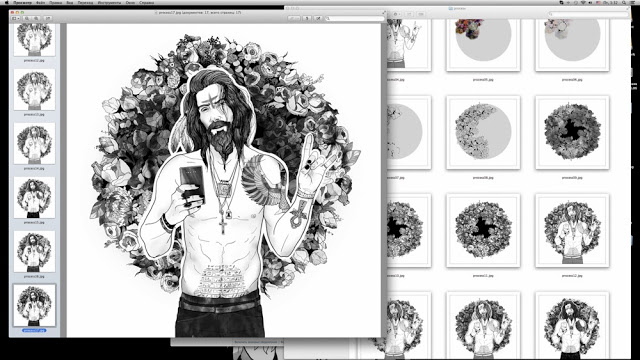Click the process11.jpg filename in Finder

tap(483, 276)
